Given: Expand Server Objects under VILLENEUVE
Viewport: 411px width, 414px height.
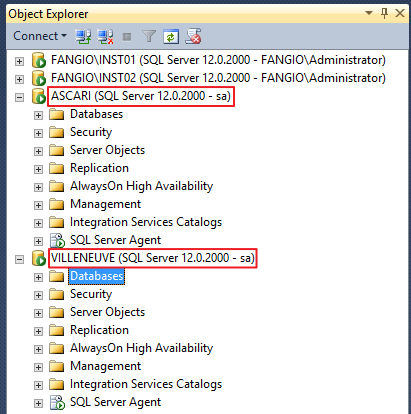Looking at the screenshot, I should point(38,313).
